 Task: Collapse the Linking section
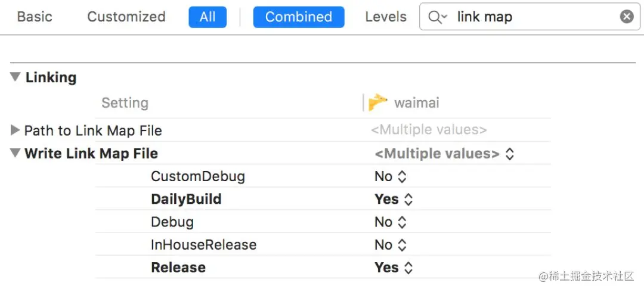pyautogui.click(x=16, y=77)
